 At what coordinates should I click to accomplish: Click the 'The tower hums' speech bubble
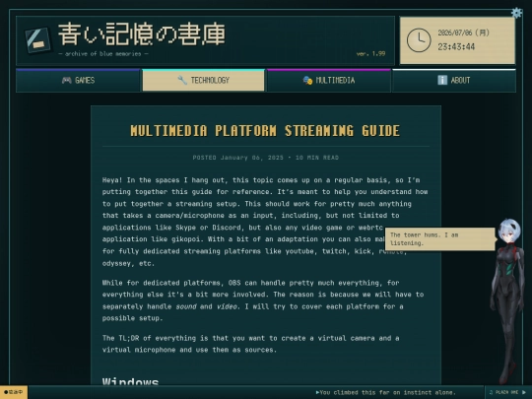click(440, 238)
